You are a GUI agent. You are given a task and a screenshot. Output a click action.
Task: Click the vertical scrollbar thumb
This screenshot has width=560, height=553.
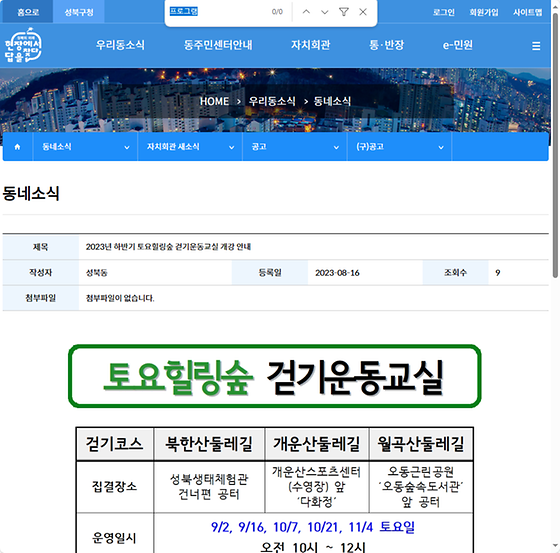[555, 146]
